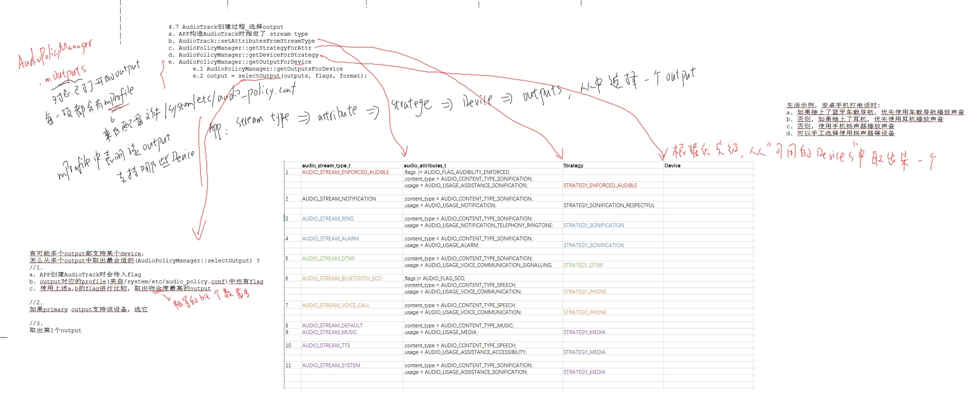
Task: Select the Device column header
Action: [x=672, y=166]
